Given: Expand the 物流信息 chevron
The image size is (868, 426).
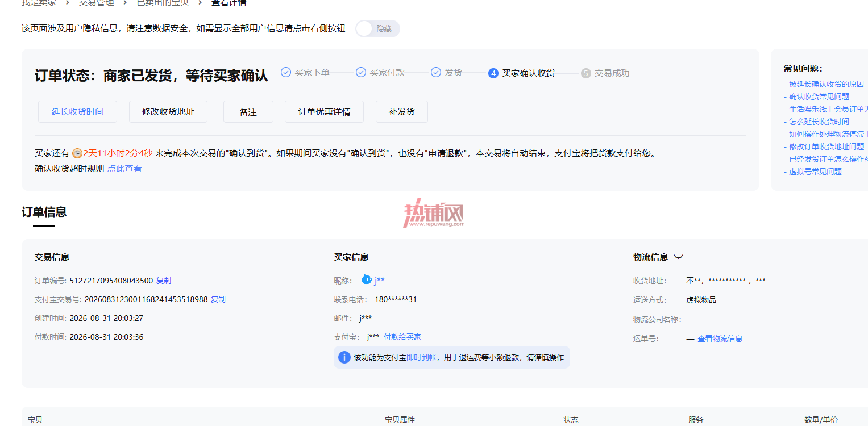Looking at the screenshot, I should pyautogui.click(x=678, y=257).
